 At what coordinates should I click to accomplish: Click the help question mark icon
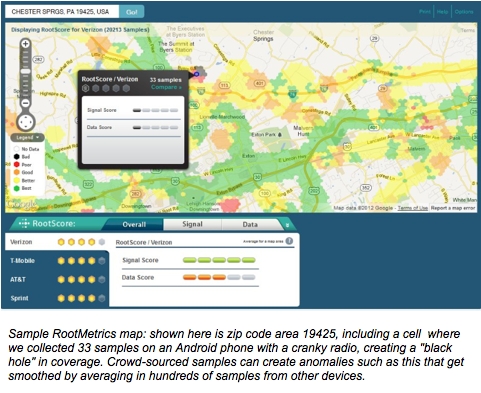coord(289,241)
